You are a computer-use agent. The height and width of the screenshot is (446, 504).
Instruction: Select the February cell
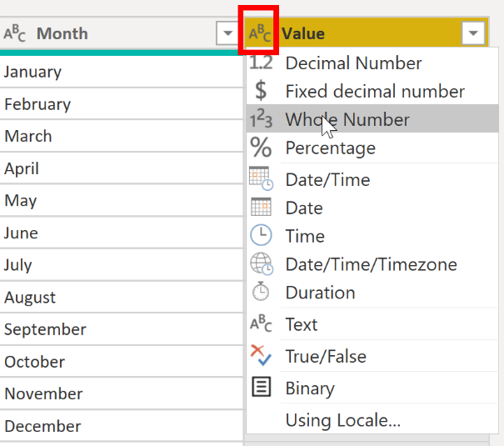tap(121, 104)
